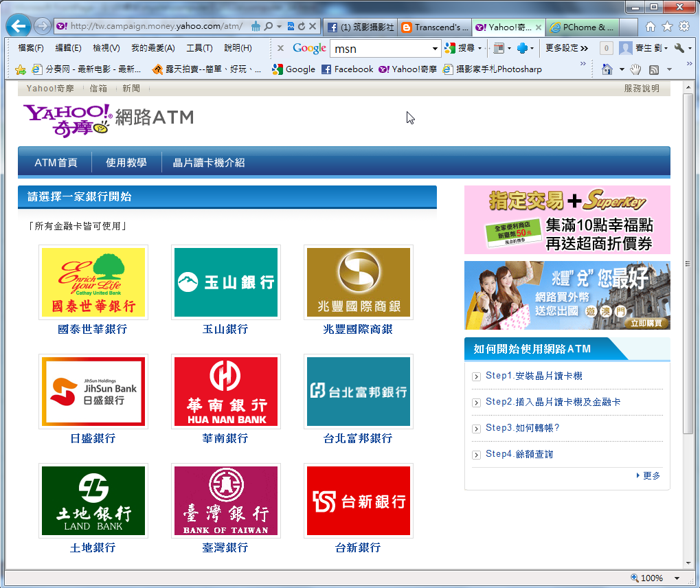Image resolution: width=700 pixels, height=588 pixels.
Task: Open the zoom level dropdown at status bar
Action: pyautogui.click(x=677, y=578)
